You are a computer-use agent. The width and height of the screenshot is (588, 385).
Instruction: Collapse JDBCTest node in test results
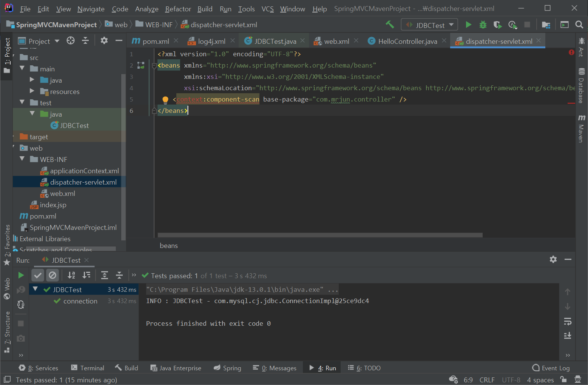pyautogui.click(x=35, y=289)
